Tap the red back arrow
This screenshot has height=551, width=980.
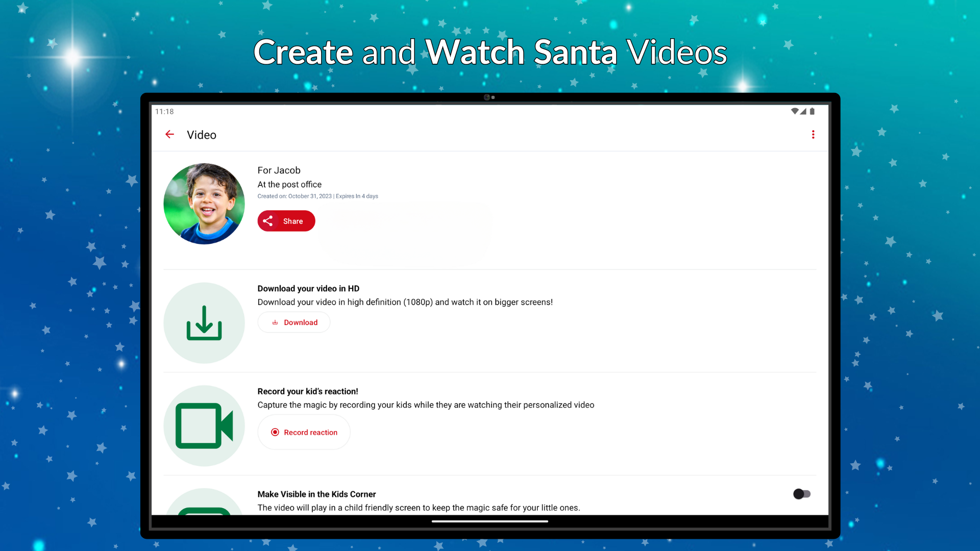[169, 134]
